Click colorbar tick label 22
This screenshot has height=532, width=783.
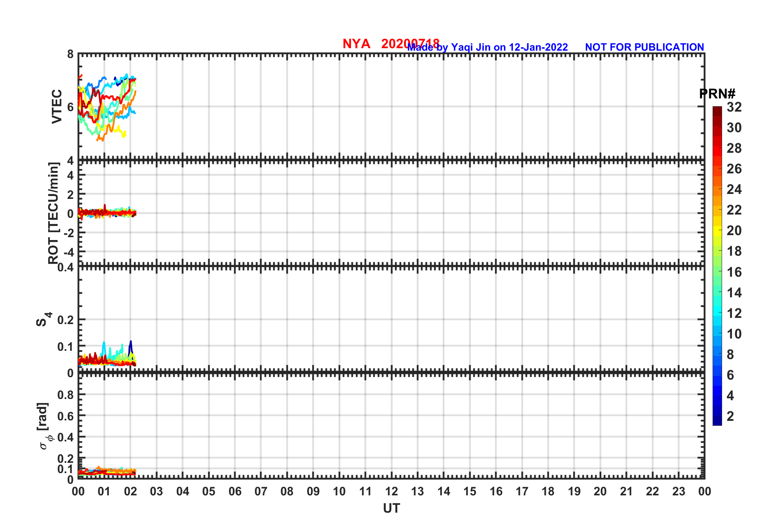[x=734, y=210]
